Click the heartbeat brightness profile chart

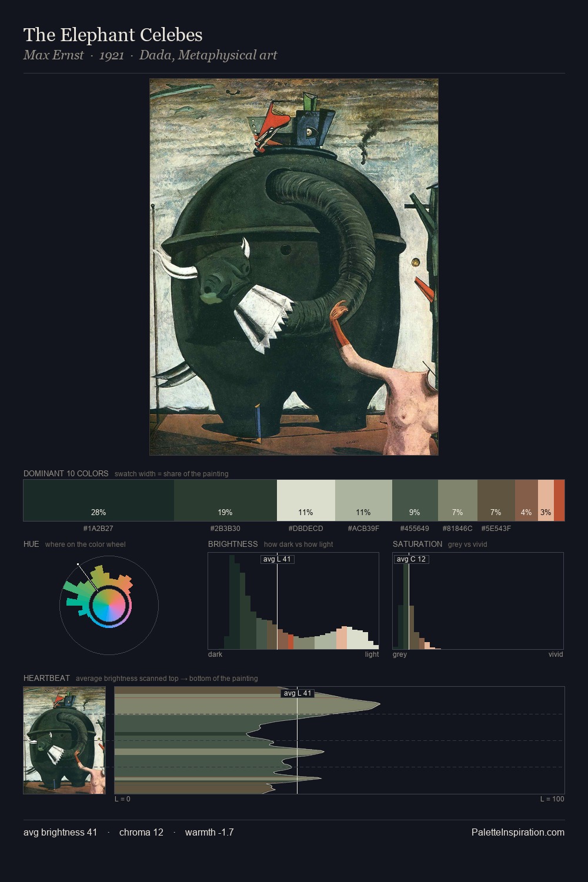[339, 740]
